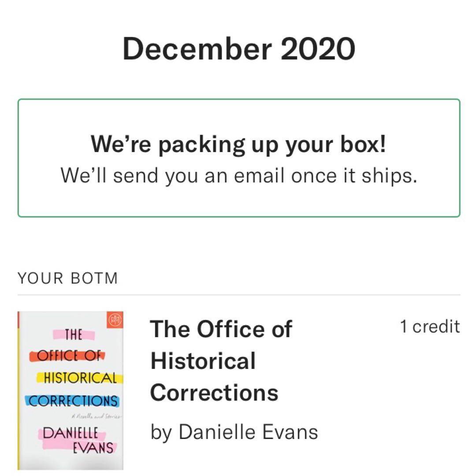Image resolution: width=476 pixels, height=476 pixels.
Task: Tap "We'll send you an email once it ships" text
Action: click(238, 175)
